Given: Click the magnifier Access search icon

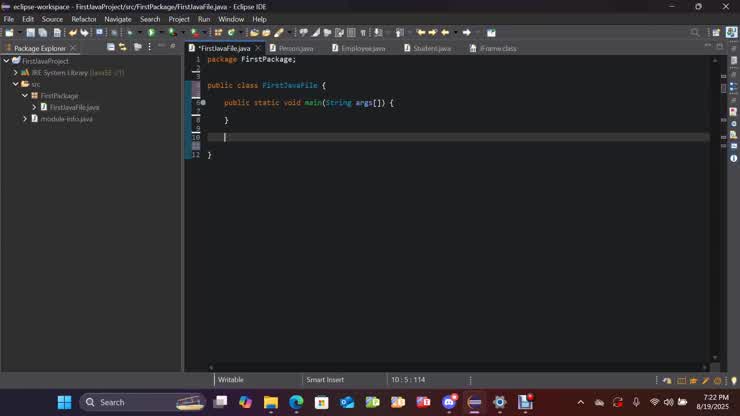Looking at the screenshot, I should coord(695,33).
